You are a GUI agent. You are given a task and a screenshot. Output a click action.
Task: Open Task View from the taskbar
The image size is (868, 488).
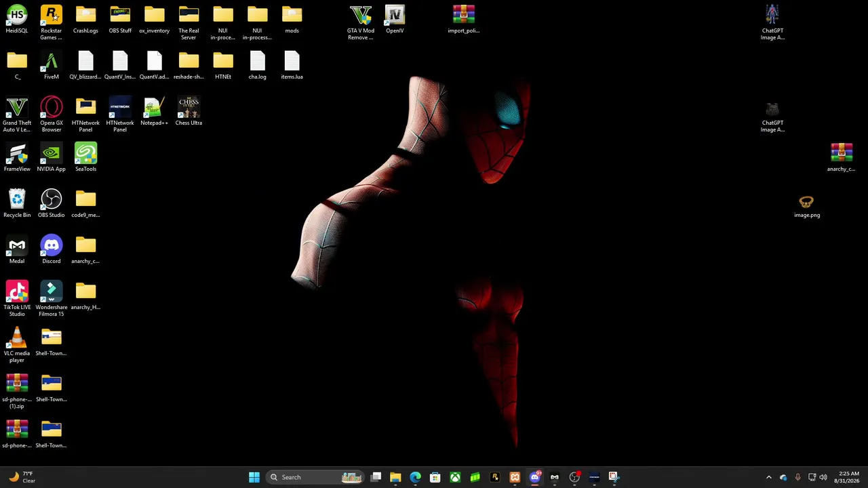(376, 477)
